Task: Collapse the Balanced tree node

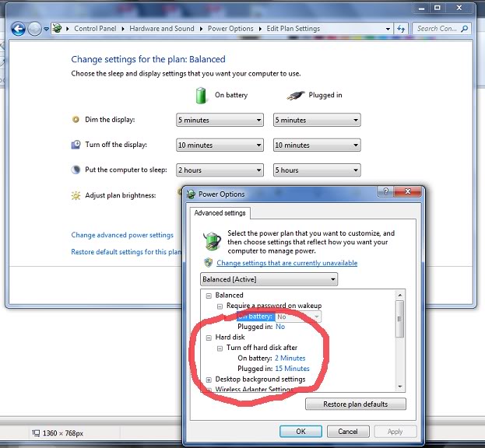Action: pos(209,296)
